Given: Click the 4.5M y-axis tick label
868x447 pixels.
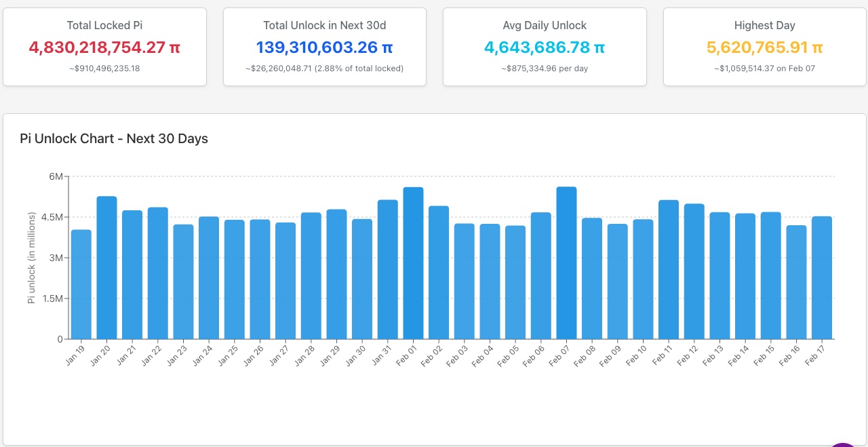Looking at the screenshot, I should (52, 217).
